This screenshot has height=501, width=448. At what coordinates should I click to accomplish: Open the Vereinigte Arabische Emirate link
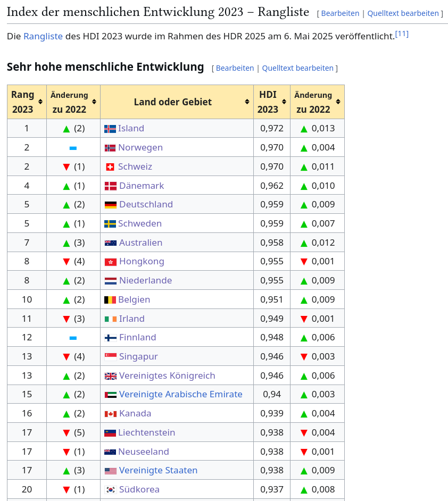click(x=180, y=394)
